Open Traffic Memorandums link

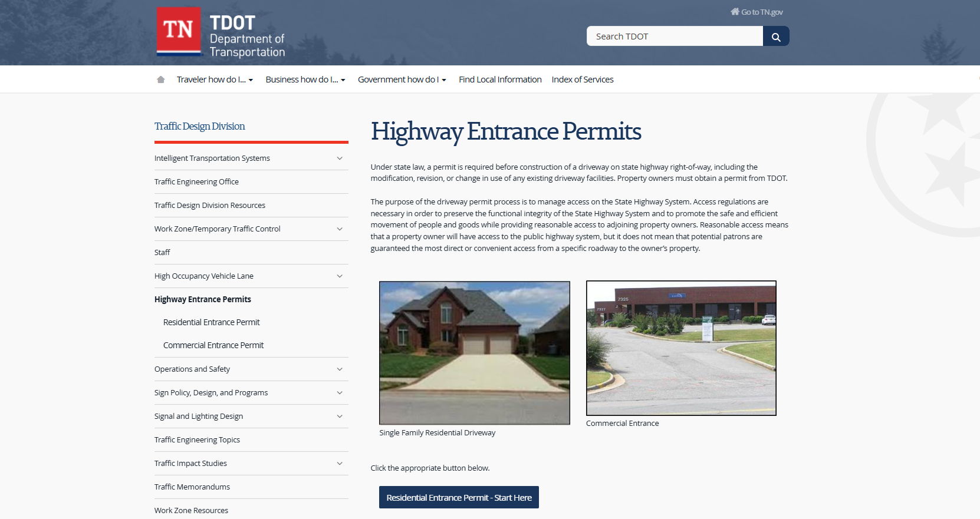point(192,487)
